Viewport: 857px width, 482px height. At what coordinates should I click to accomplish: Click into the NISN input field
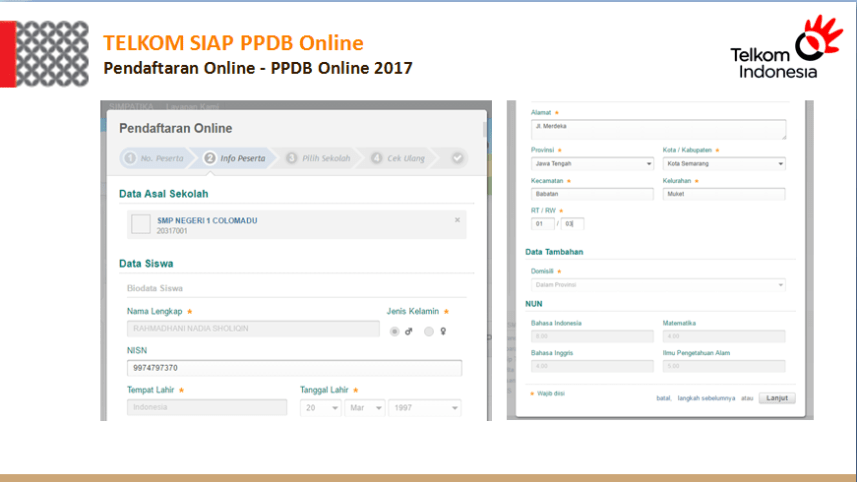pyautogui.click(x=294, y=368)
